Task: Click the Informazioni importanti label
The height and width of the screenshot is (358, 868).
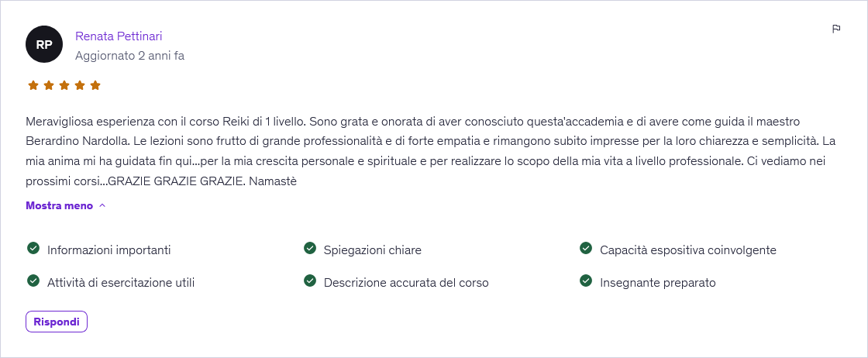Action: pyautogui.click(x=108, y=250)
